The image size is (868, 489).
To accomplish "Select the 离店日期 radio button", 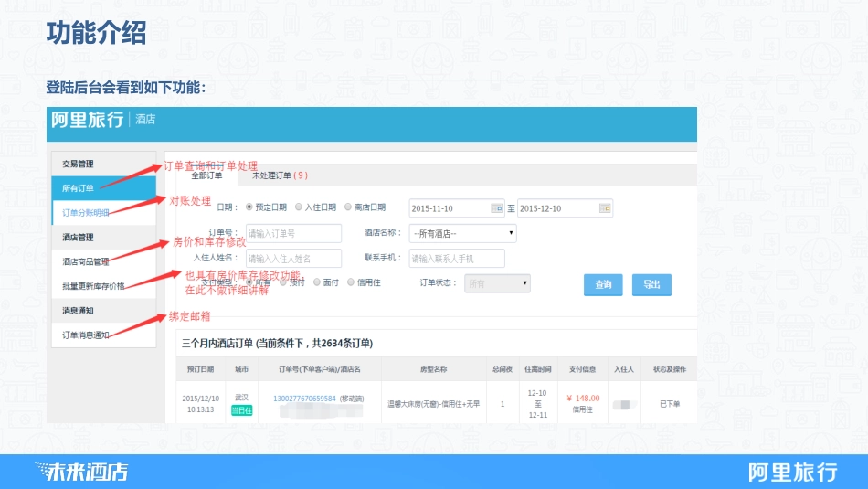I will pyautogui.click(x=348, y=207).
